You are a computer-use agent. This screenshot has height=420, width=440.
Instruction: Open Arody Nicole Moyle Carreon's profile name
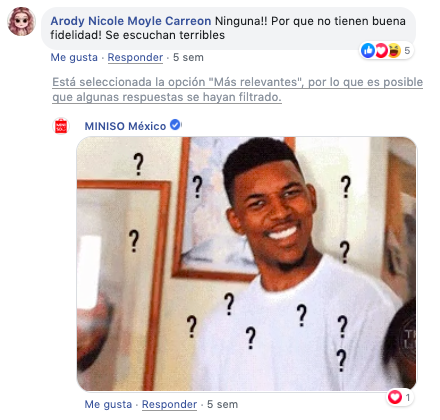point(131,21)
